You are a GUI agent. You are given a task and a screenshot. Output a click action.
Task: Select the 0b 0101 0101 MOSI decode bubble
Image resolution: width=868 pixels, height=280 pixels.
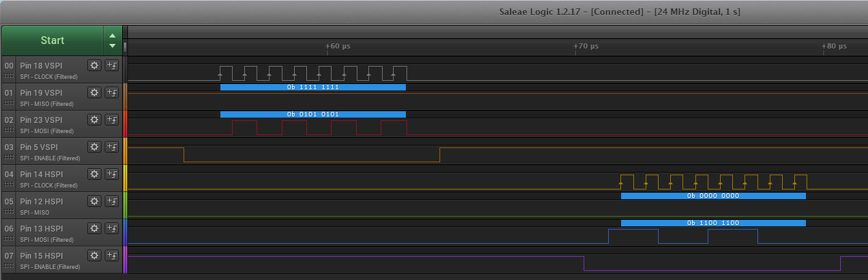[313, 114]
